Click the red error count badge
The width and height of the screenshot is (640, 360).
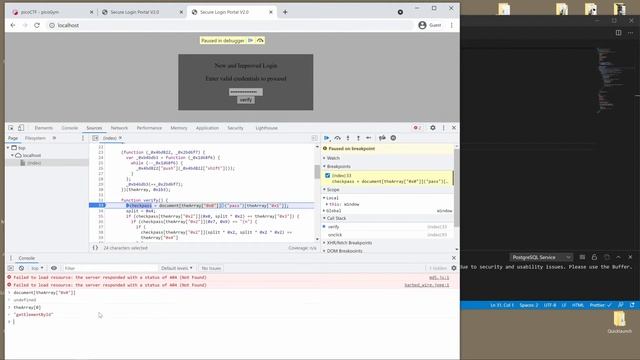pos(417,128)
